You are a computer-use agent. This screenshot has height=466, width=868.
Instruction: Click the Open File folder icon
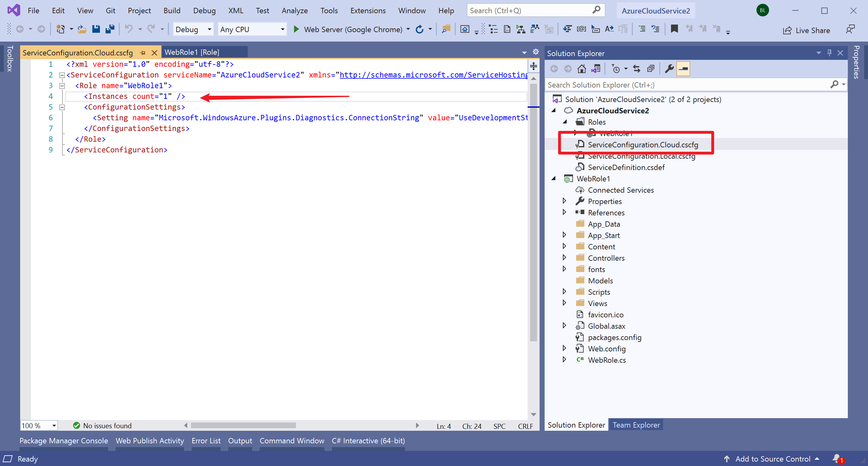pos(82,29)
